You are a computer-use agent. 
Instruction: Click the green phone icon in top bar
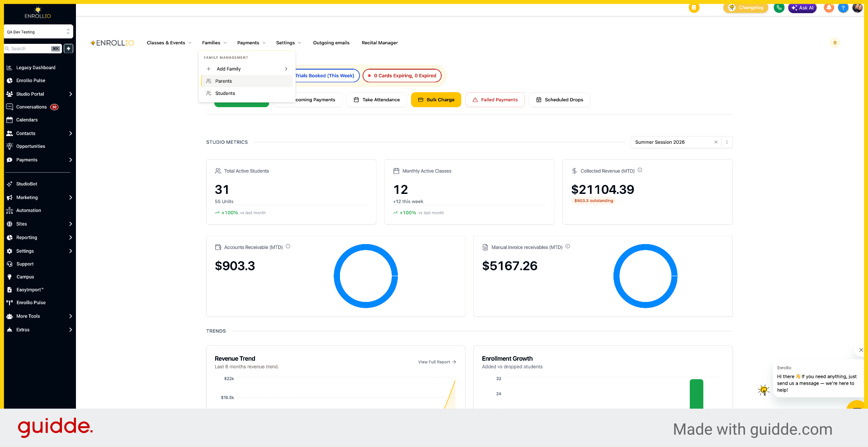(779, 8)
